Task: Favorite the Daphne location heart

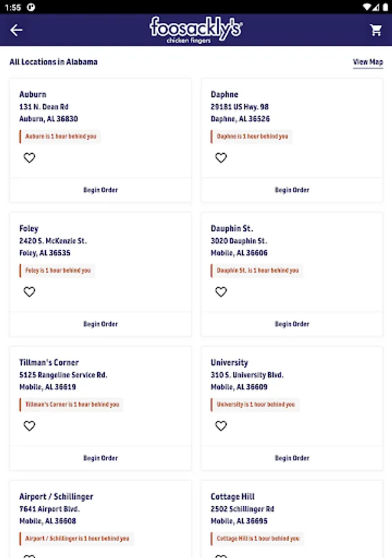Action: pos(221,157)
